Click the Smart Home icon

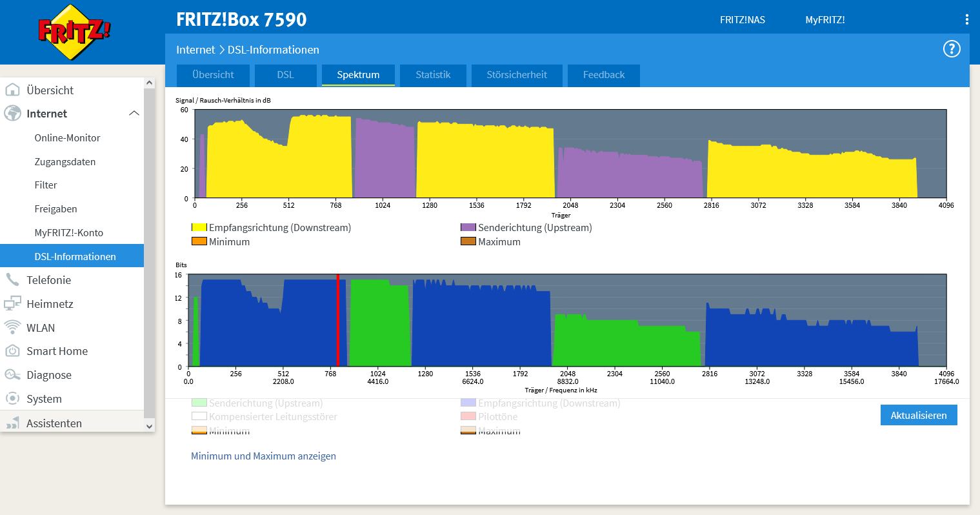pyautogui.click(x=12, y=351)
